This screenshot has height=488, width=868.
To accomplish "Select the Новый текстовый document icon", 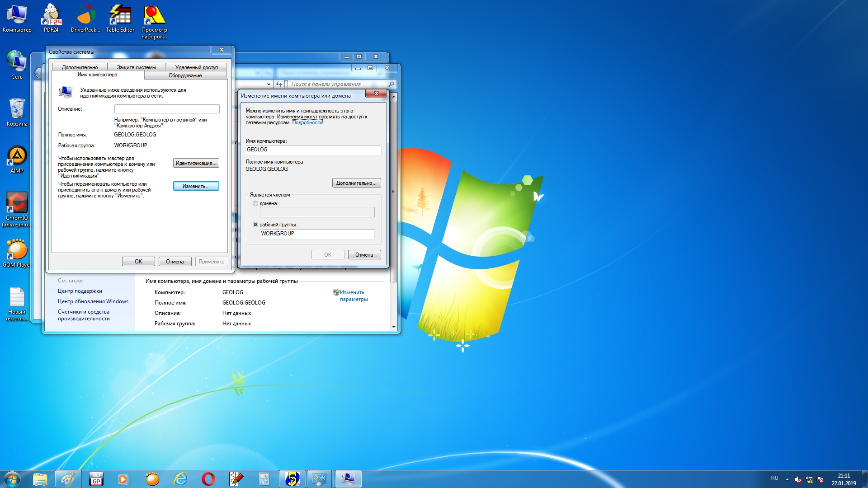I will point(17,304).
